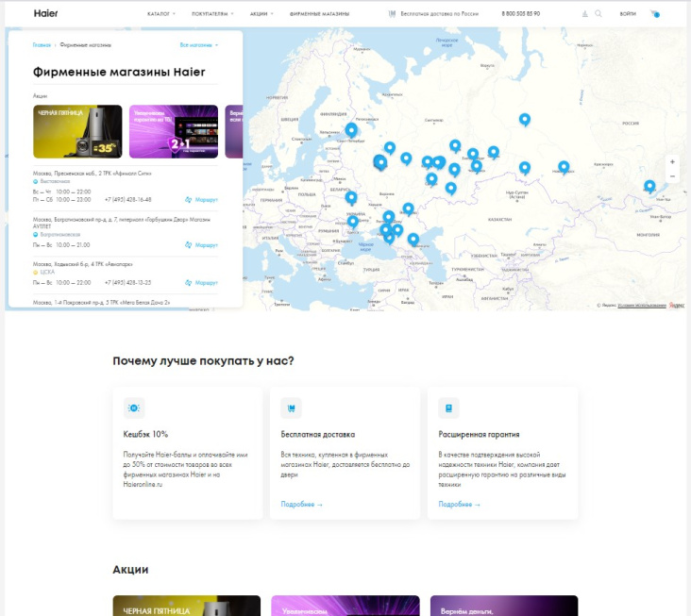Open the search magnifier icon
This screenshot has height=616, width=691.
click(x=598, y=13)
